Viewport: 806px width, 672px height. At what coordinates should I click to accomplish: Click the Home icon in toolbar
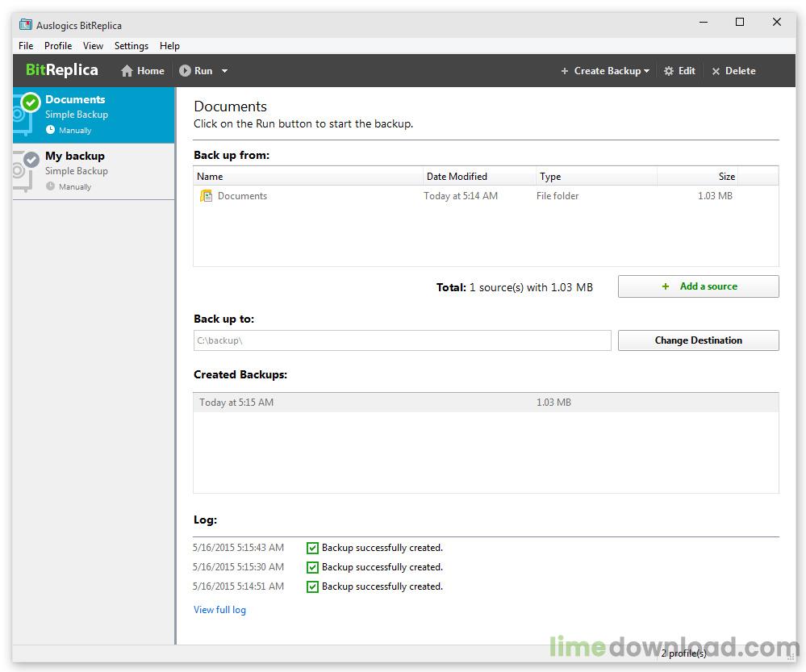(127, 71)
